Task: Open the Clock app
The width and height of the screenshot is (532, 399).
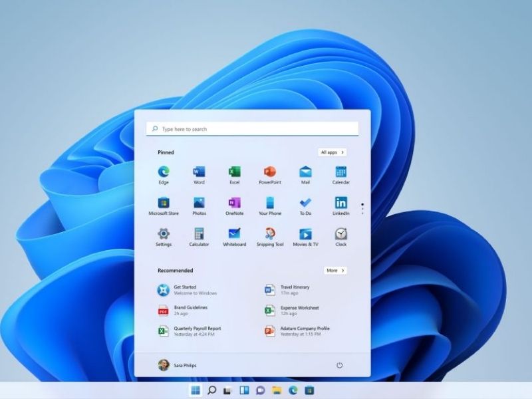Action: pyautogui.click(x=340, y=237)
